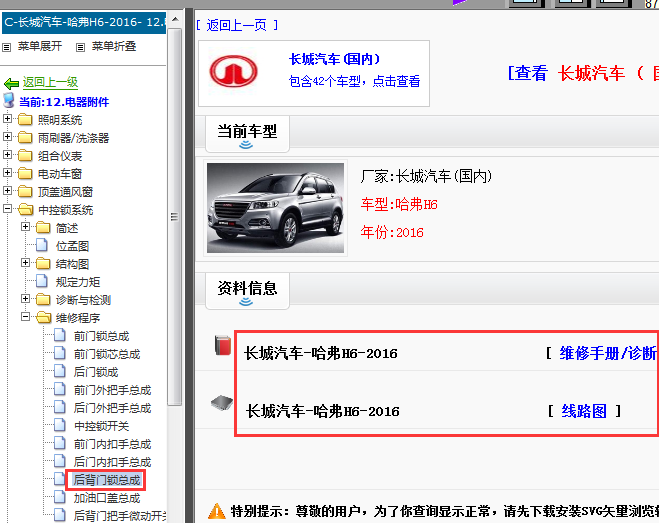This screenshot has height=523, width=659.
Task: Expand the 照明系统 tree node
Action: 7,119
